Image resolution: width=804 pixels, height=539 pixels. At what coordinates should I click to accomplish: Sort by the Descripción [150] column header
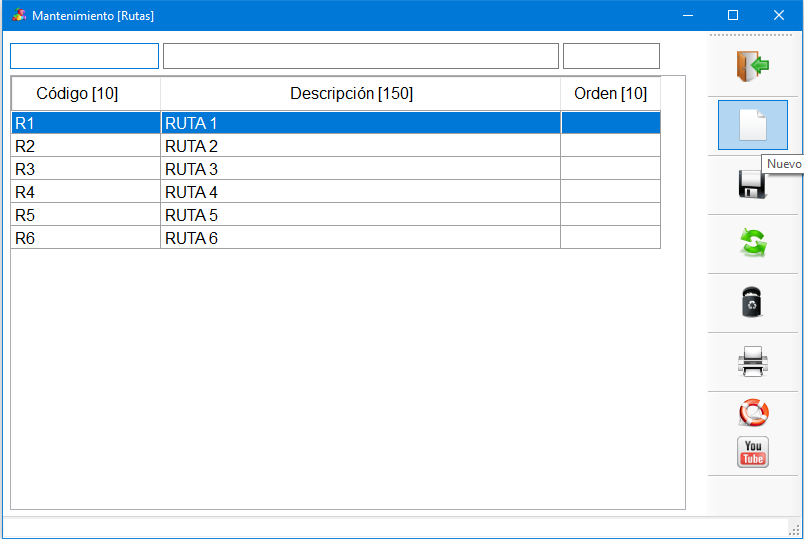[360, 93]
